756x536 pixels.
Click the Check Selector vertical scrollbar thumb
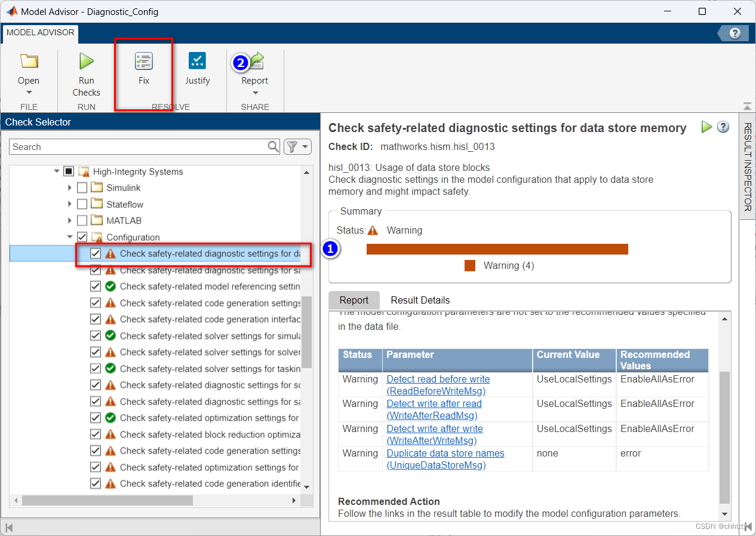click(x=306, y=332)
